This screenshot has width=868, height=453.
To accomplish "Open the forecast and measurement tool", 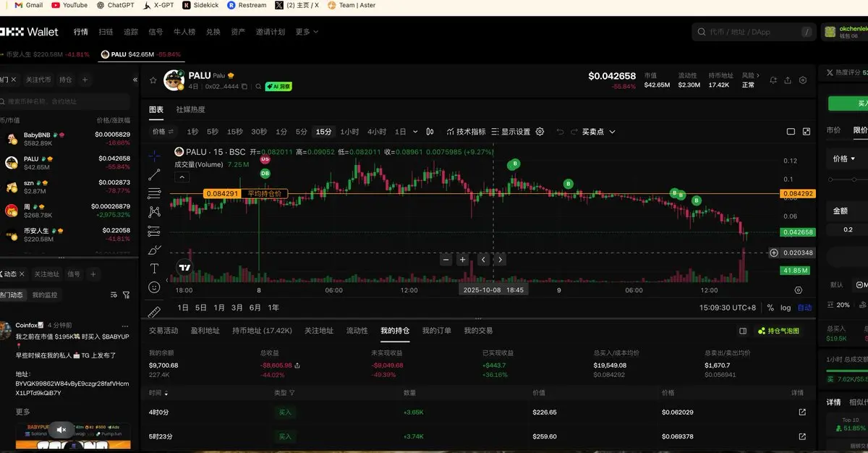I will coord(154,231).
